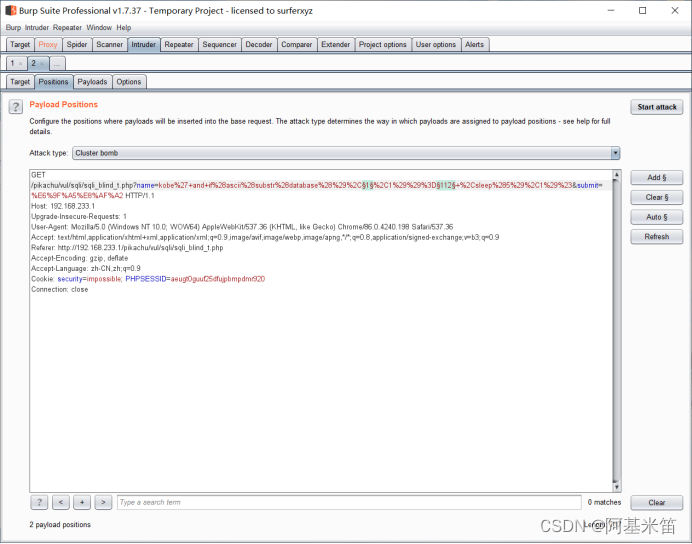Click the highlighted §112§ payload marker
This screenshot has height=544, width=692.
[446, 185]
